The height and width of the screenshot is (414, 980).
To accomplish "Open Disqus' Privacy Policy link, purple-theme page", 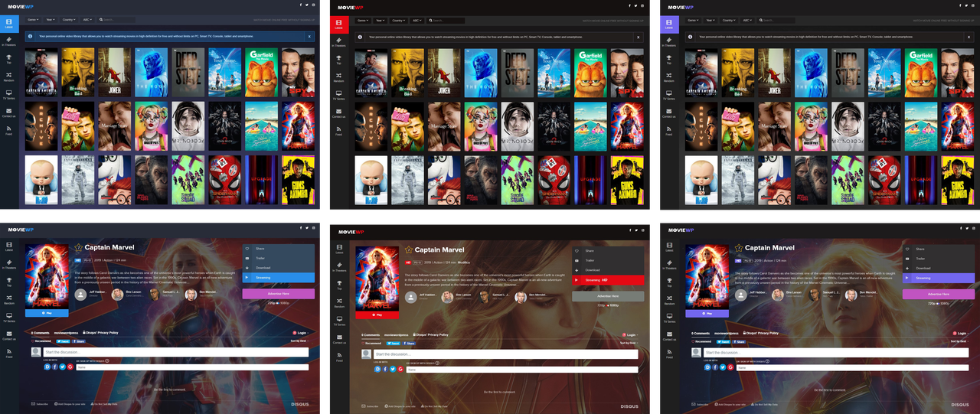I will pos(762,333).
